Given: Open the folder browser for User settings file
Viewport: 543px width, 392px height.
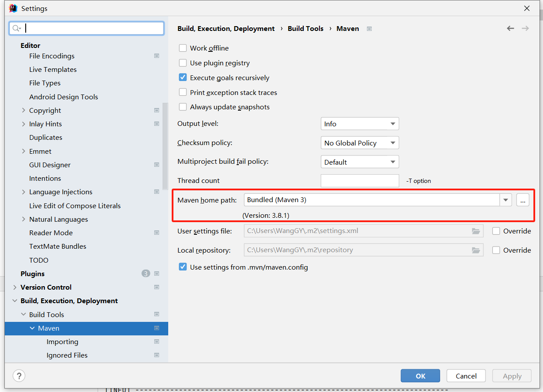Looking at the screenshot, I should [x=476, y=231].
